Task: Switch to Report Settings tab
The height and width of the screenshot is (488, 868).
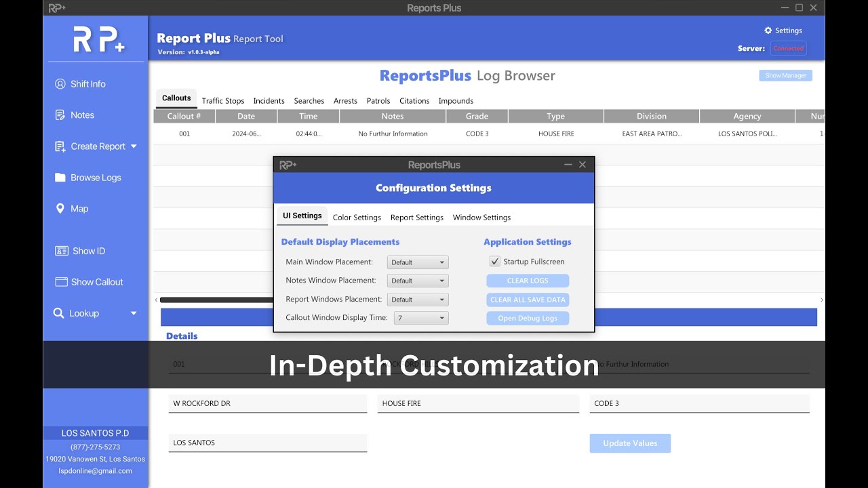Action: click(417, 218)
